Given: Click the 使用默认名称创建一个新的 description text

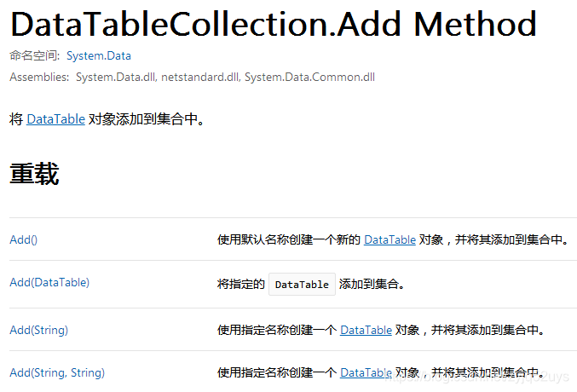Looking at the screenshot, I should click(289, 240).
